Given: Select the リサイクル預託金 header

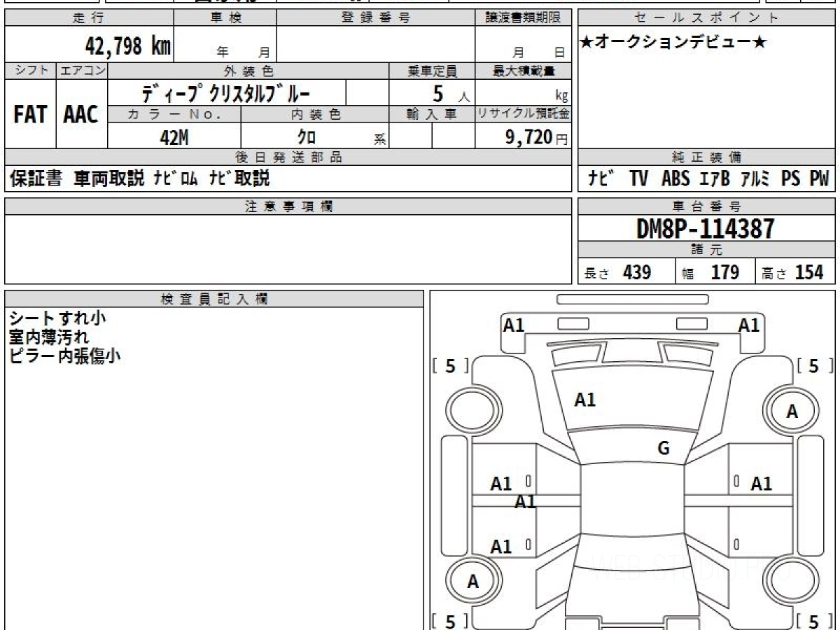Looking at the screenshot, I should coord(523,114).
